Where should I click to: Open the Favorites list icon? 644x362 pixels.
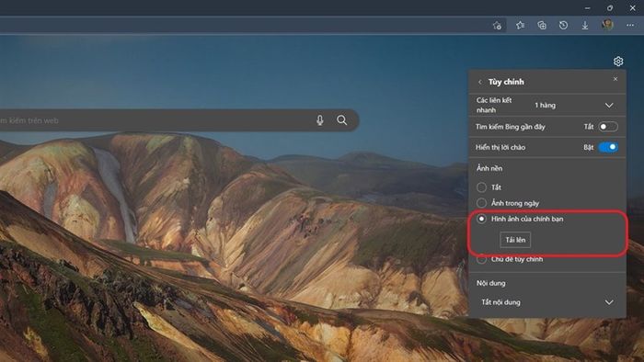(x=520, y=26)
